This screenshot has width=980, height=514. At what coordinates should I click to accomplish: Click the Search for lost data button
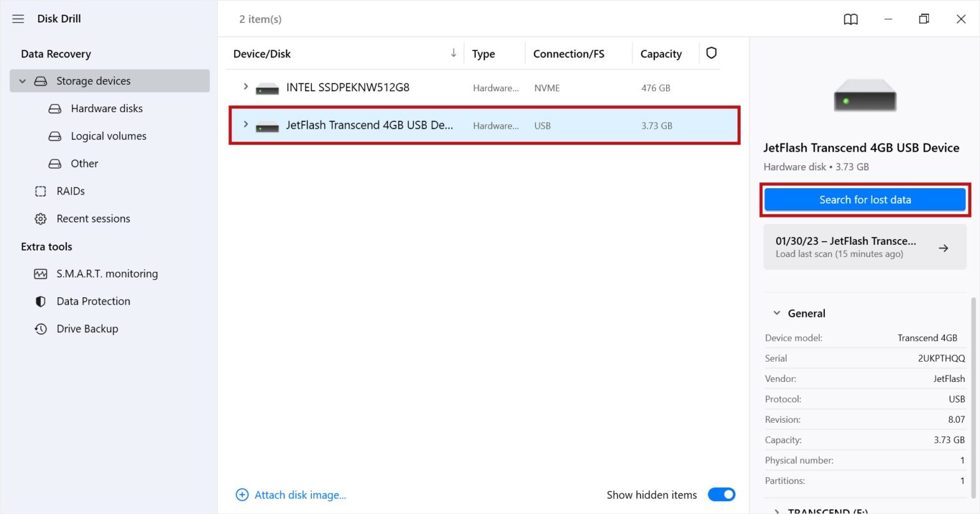865,199
